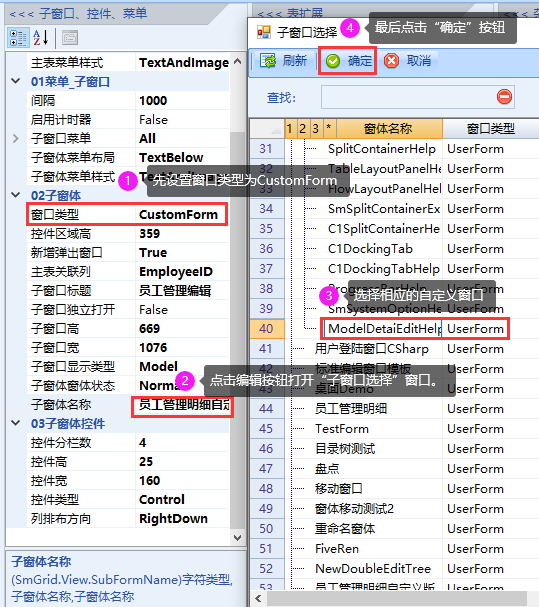Clear the search with the red minus icon
Screen dimensions: 539x607
pos(504,97)
